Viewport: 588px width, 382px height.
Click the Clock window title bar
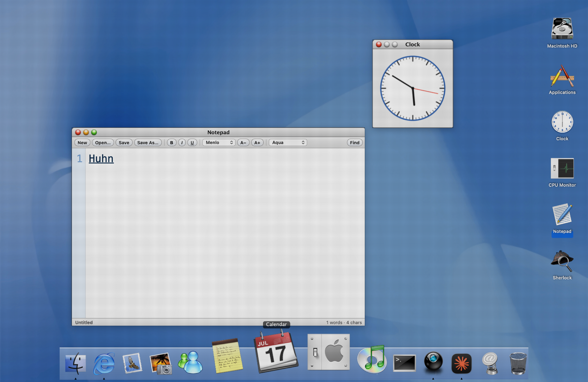tap(413, 44)
